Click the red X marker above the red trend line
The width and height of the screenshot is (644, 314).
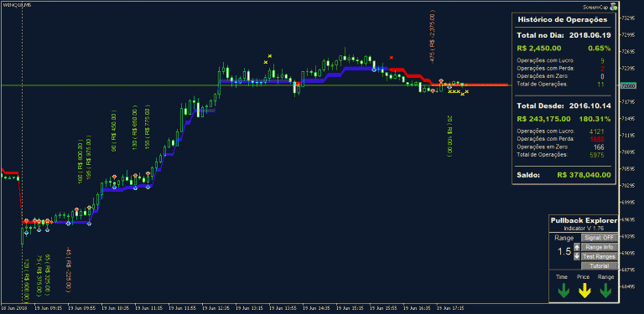click(392, 58)
